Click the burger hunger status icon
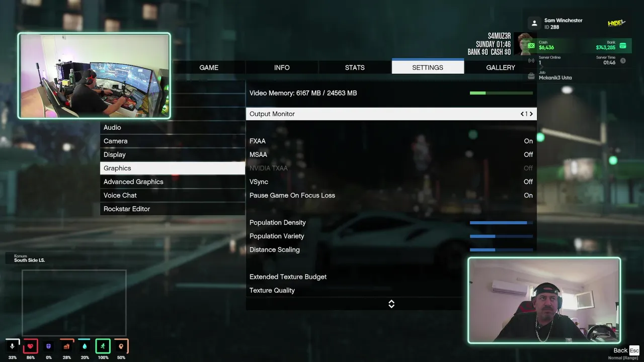 66,346
